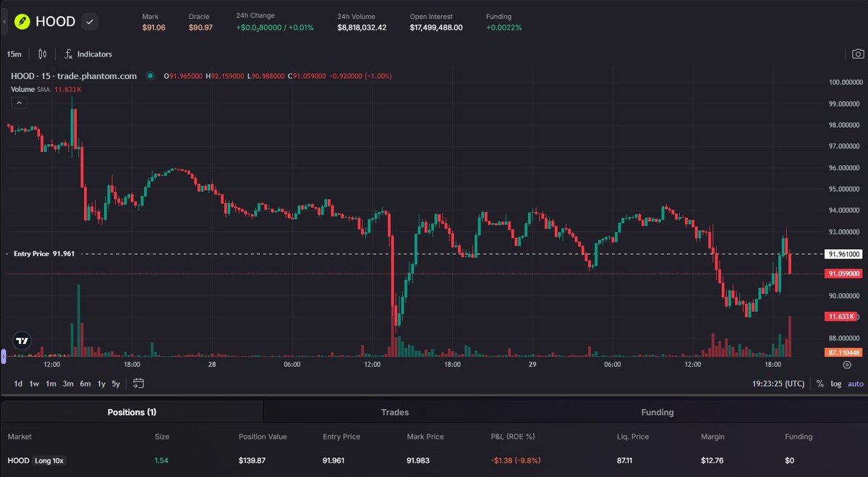Image resolution: width=868 pixels, height=477 pixels.
Task: Click the Oracle $90.97 value
Action: [x=200, y=28]
